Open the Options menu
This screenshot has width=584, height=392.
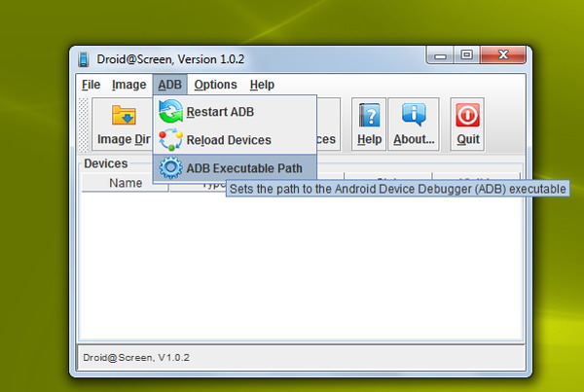pos(215,85)
